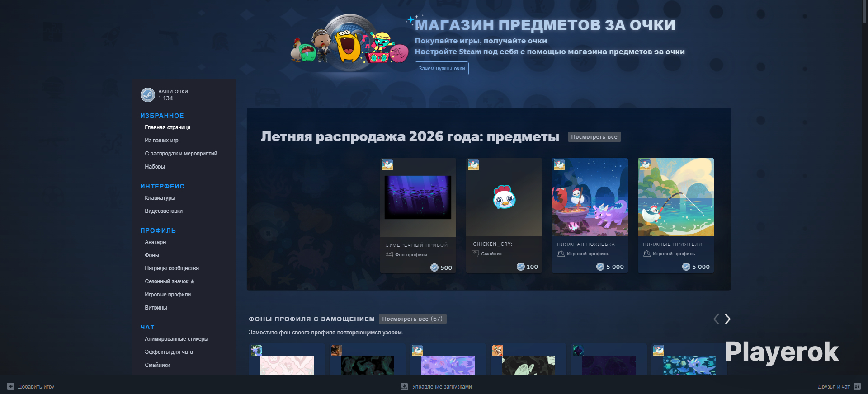Click the game icon on the dark green patterned tile
This screenshot has width=868, height=394.
click(337, 351)
